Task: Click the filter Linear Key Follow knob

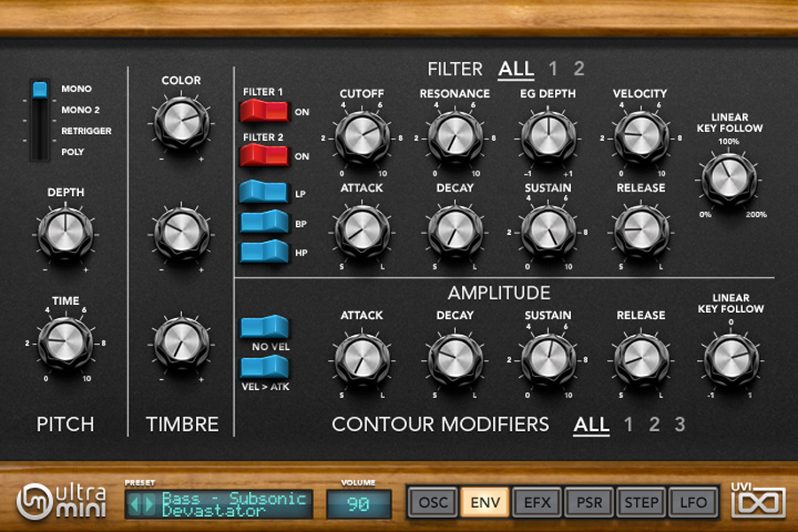Action: [x=729, y=179]
